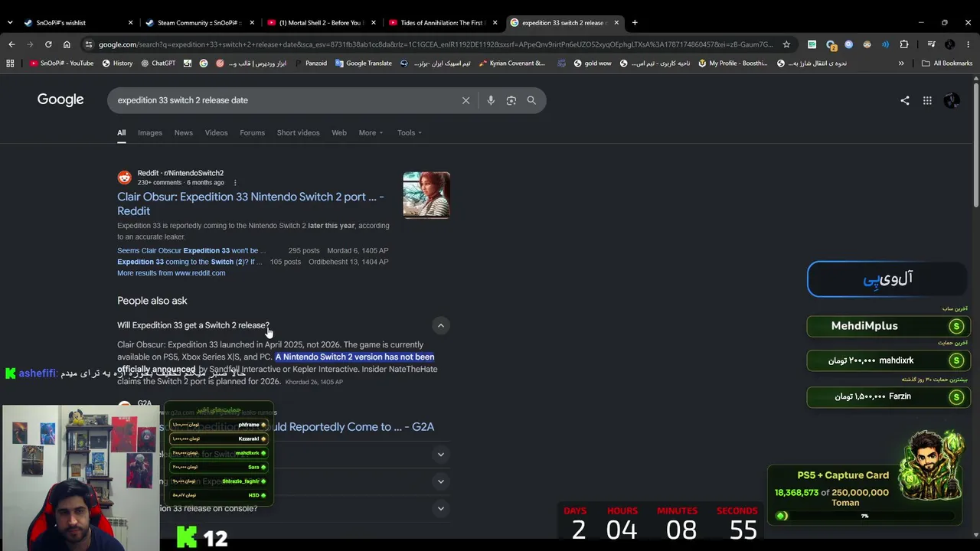Open the Chrome three-dot menu
This screenshot has width=980, height=551.
[969, 44]
